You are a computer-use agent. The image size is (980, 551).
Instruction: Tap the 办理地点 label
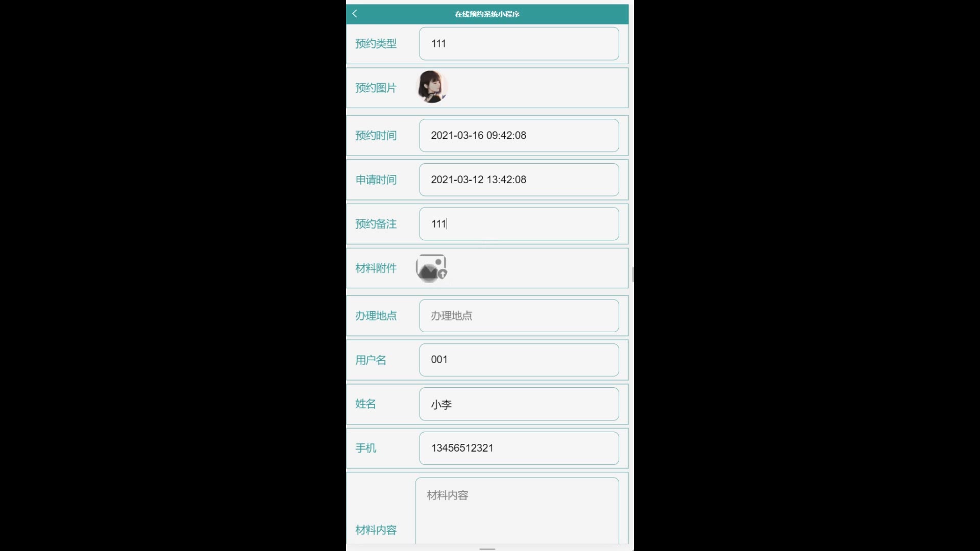click(376, 316)
